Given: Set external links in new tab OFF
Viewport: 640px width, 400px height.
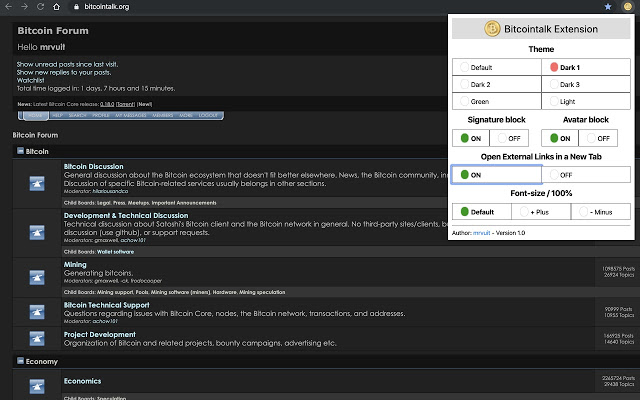Looking at the screenshot, I should point(586,174).
